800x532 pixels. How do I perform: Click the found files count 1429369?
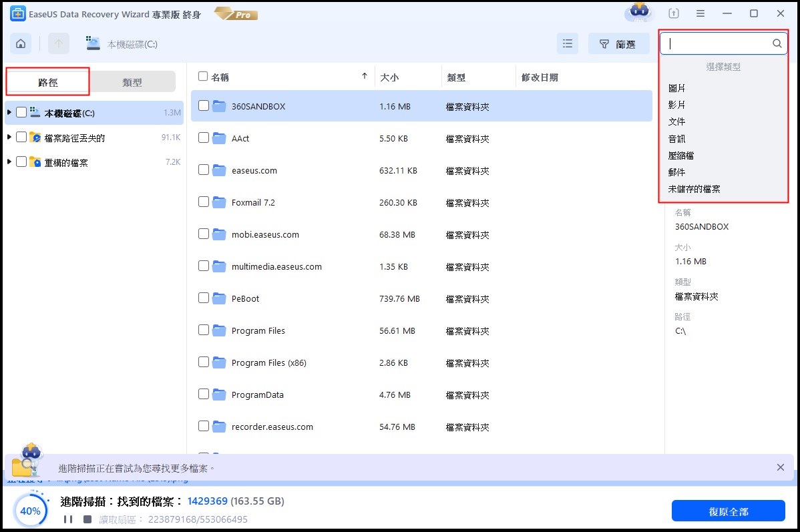[x=208, y=501]
